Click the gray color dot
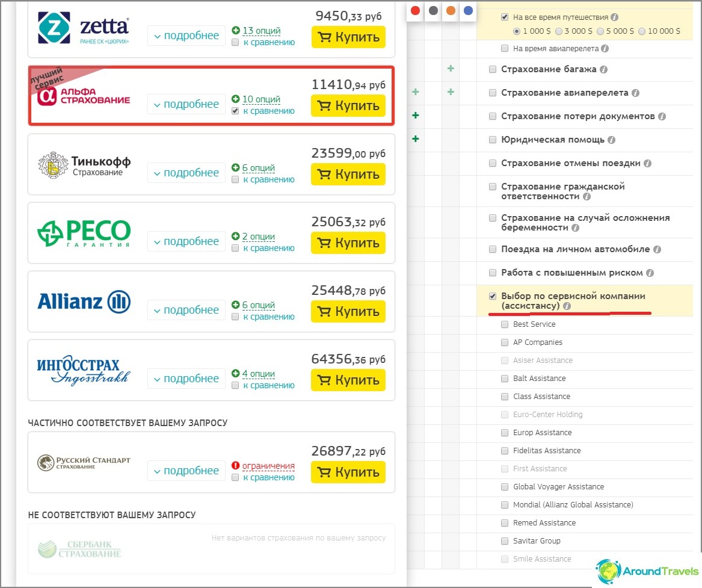 click(433, 10)
